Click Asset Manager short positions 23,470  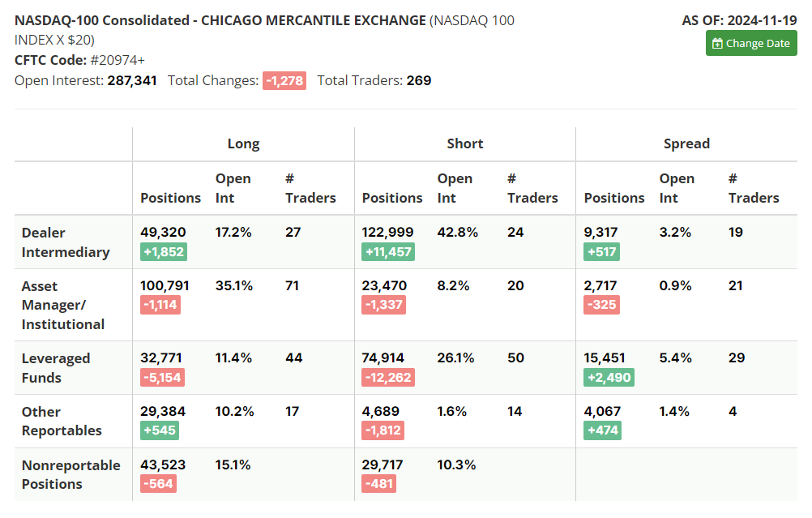pyautogui.click(x=384, y=286)
